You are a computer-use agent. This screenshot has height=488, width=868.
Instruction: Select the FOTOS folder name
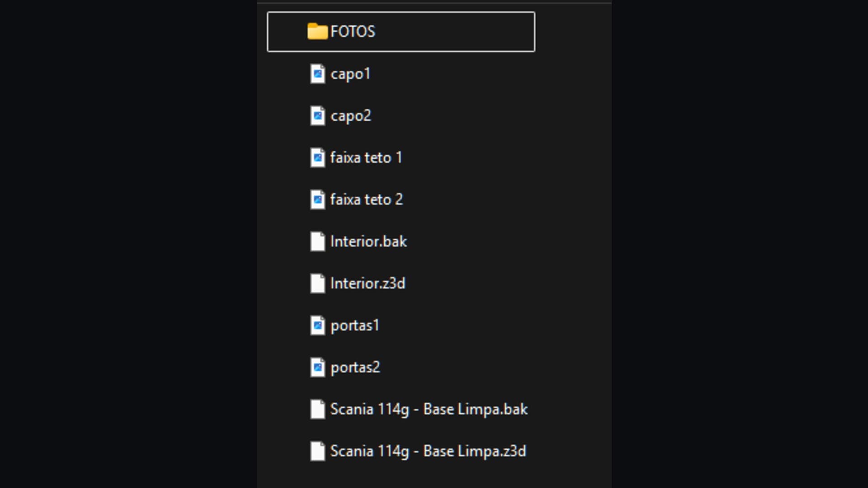coord(353,32)
